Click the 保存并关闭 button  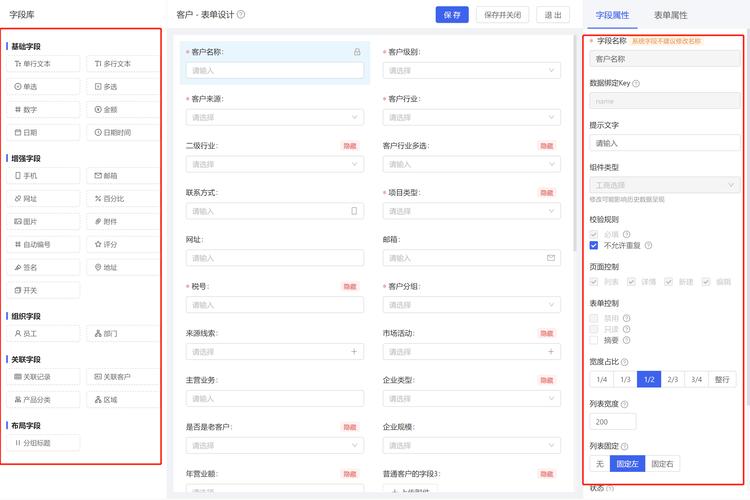[502, 15]
